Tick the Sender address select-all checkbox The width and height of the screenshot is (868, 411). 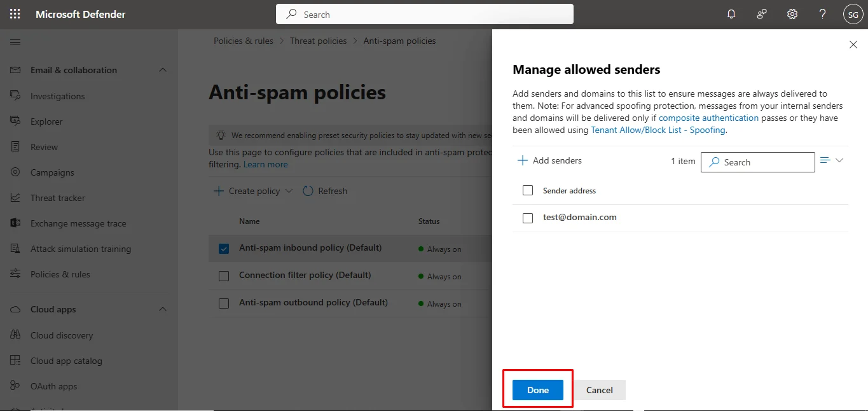point(528,190)
